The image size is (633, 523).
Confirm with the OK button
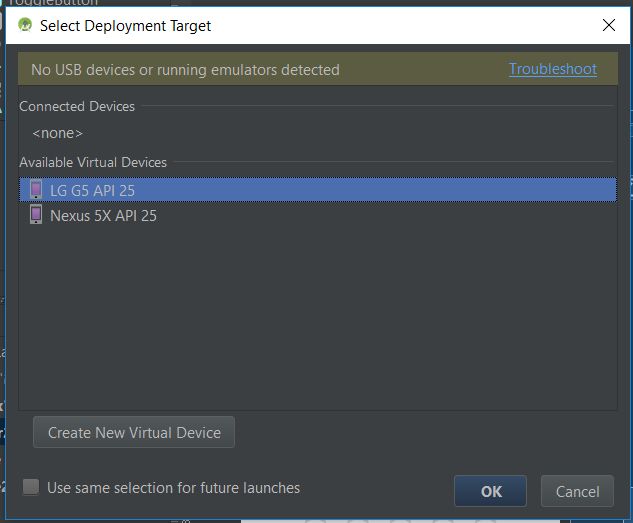[x=490, y=491]
